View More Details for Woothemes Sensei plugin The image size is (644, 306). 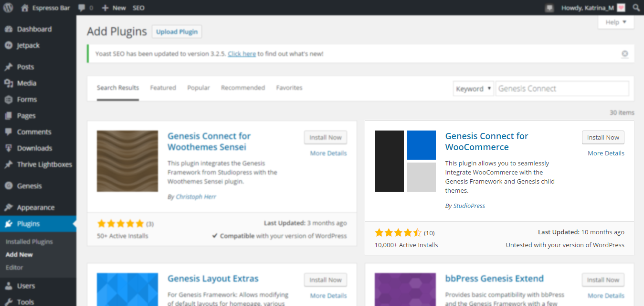[x=328, y=153]
